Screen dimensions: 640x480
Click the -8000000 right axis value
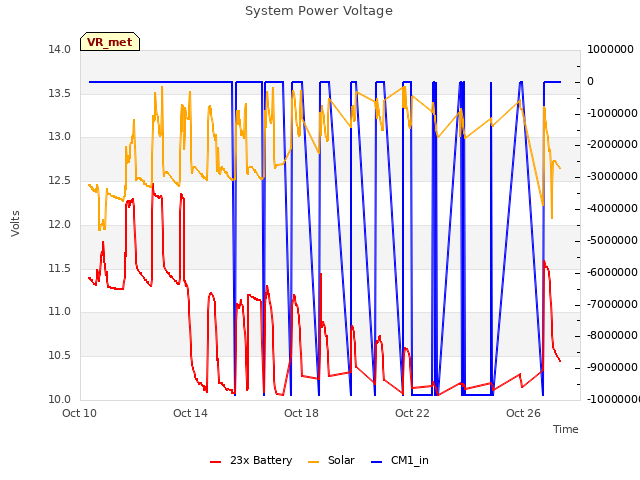coord(612,336)
